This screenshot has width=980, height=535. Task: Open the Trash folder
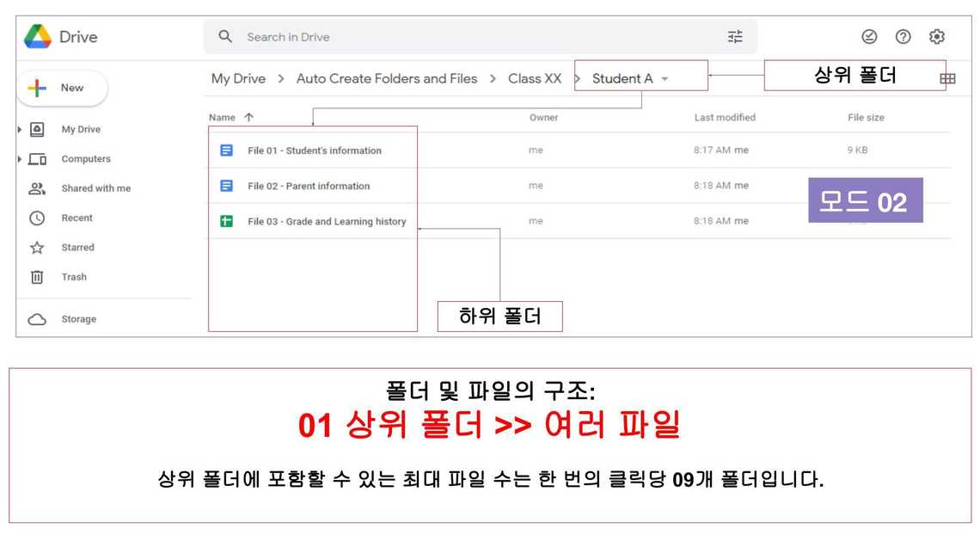(x=73, y=277)
